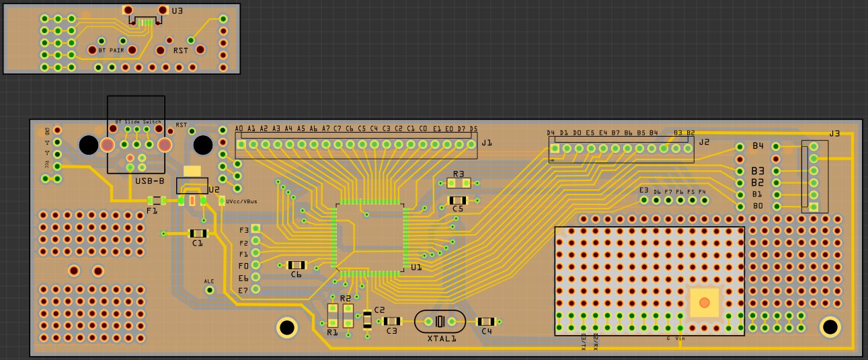This screenshot has width=868, height=360.
Task: Select capacitor C6 left of U1
Action: [x=296, y=265]
